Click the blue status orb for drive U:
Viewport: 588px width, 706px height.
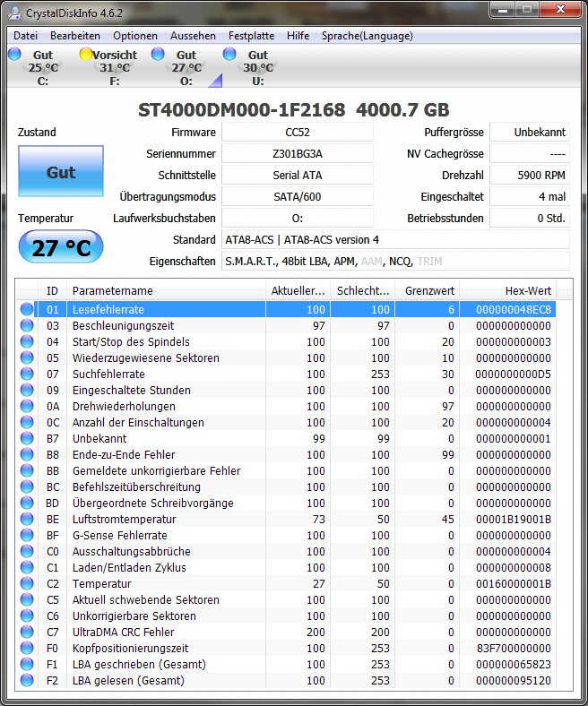pyautogui.click(x=229, y=54)
